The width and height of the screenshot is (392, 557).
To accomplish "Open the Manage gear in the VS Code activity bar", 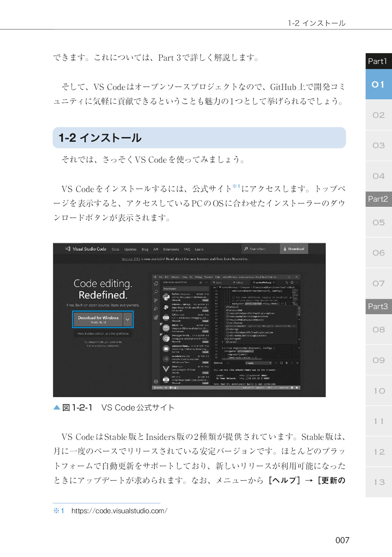I will [x=156, y=382].
